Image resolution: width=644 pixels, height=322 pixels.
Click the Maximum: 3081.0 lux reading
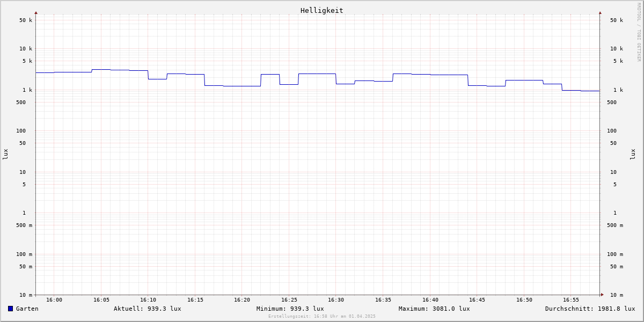pyautogui.click(x=434, y=309)
